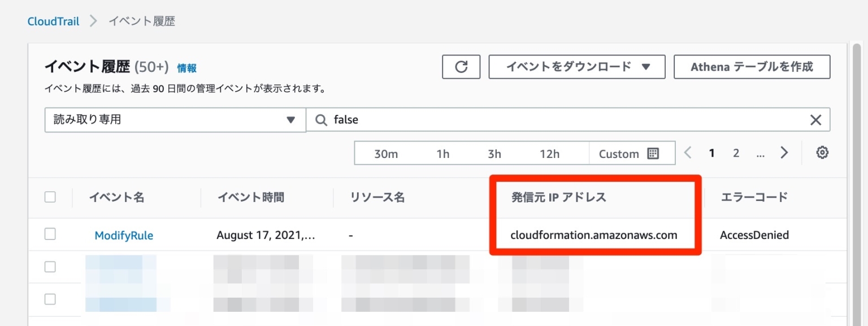Image resolution: width=868 pixels, height=326 pixels.
Task: Clear the search with the X icon
Action: tap(815, 119)
